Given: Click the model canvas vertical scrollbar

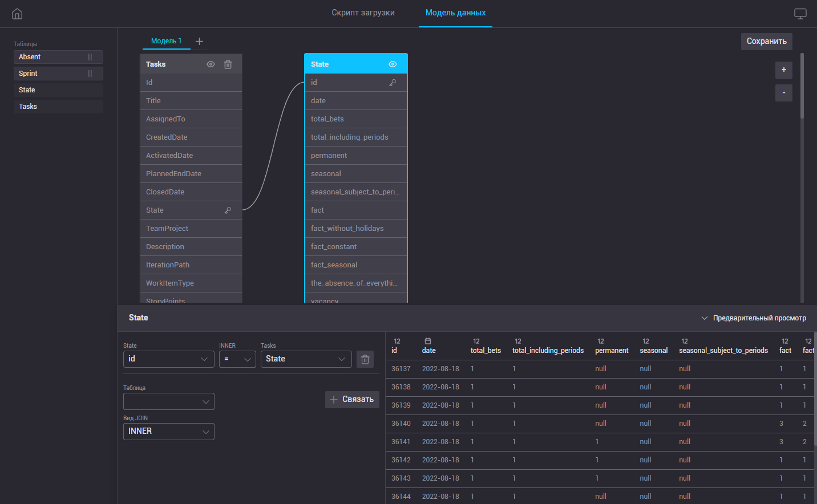Looking at the screenshot, I should click(x=802, y=86).
